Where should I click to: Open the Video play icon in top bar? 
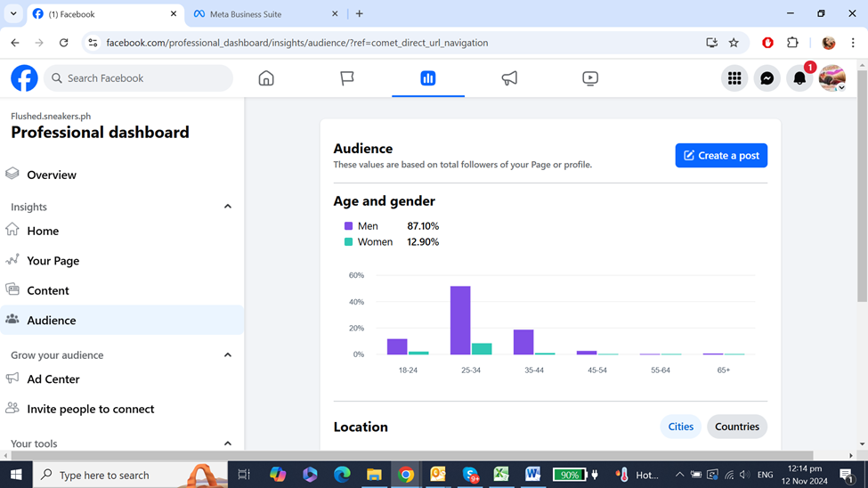(x=590, y=78)
